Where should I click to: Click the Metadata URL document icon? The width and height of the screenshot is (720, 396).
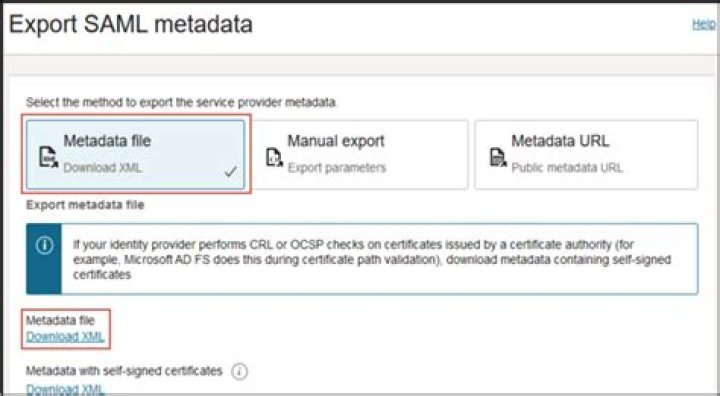(498, 157)
